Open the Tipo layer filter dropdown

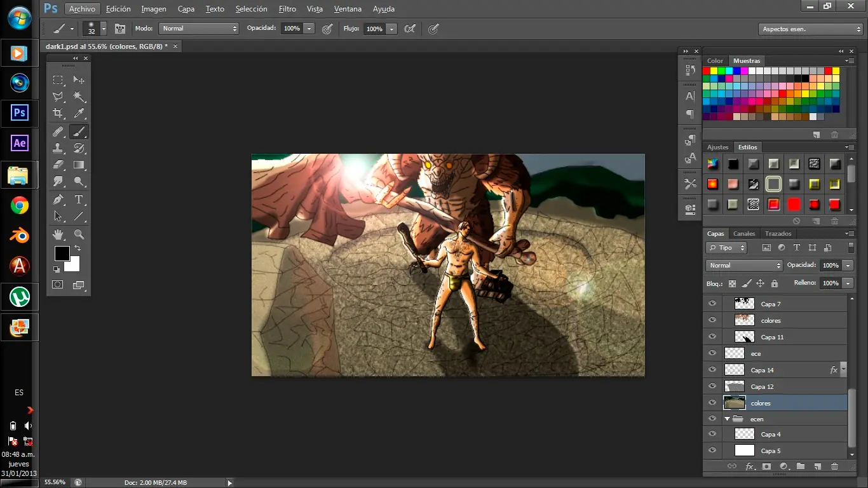click(726, 248)
